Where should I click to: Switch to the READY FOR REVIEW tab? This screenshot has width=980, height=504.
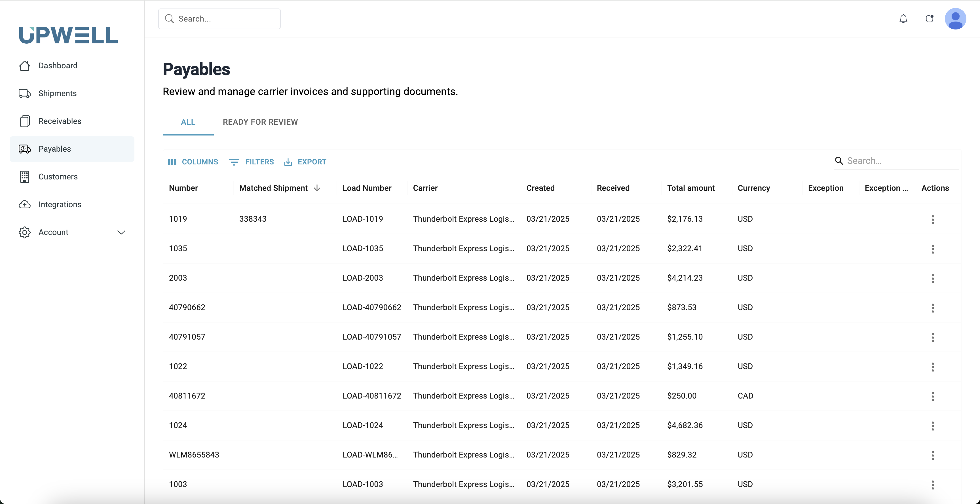[260, 122]
